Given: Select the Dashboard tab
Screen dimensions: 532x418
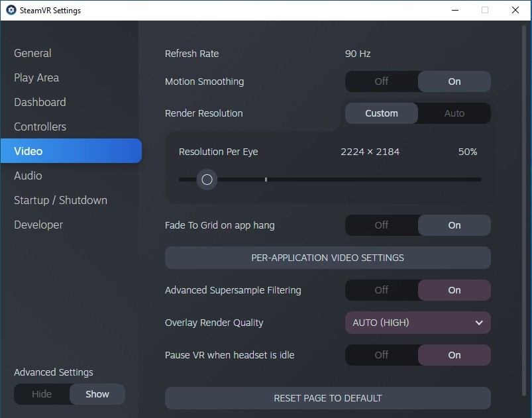Looking at the screenshot, I should pyautogui.click(x=40, y=102).
